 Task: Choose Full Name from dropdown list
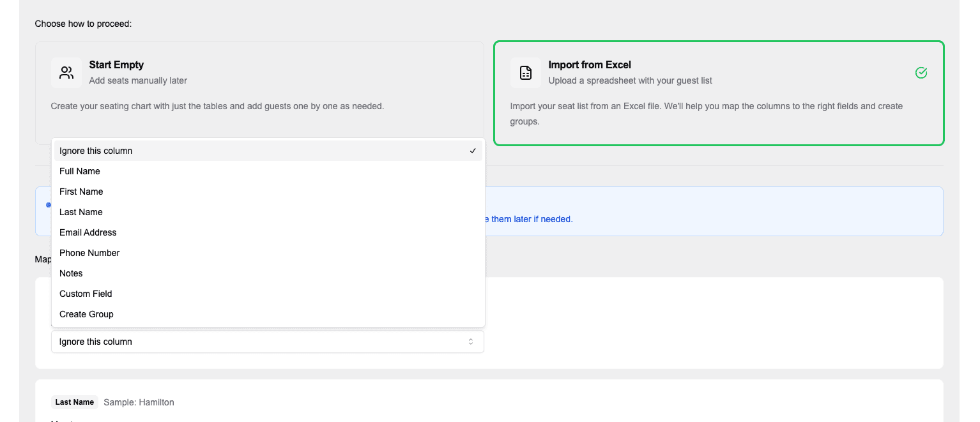point(80,171)
